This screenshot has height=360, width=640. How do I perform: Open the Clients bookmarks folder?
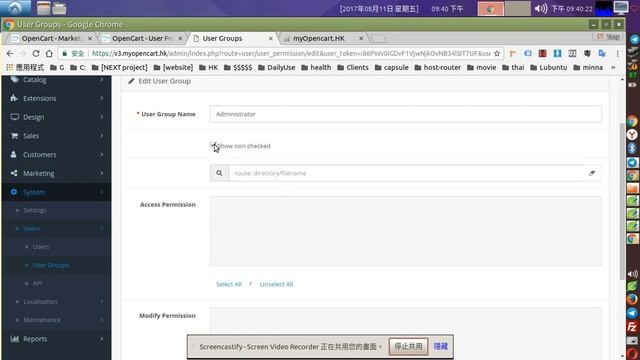(353, 67)
